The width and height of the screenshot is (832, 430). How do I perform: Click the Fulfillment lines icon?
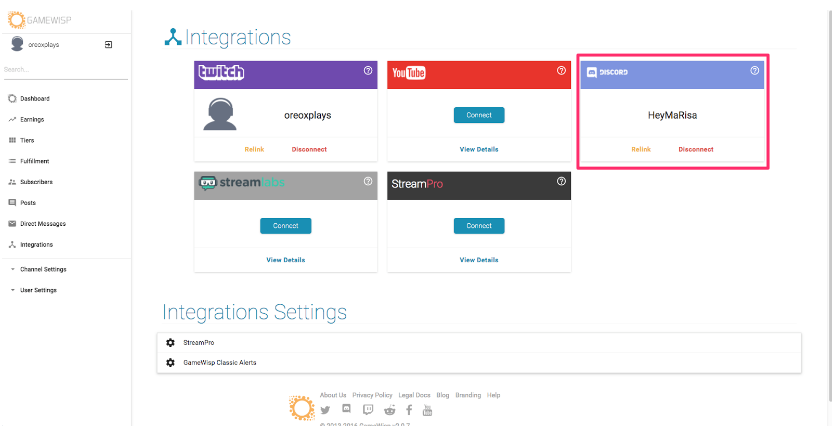[x=12, y=161]
